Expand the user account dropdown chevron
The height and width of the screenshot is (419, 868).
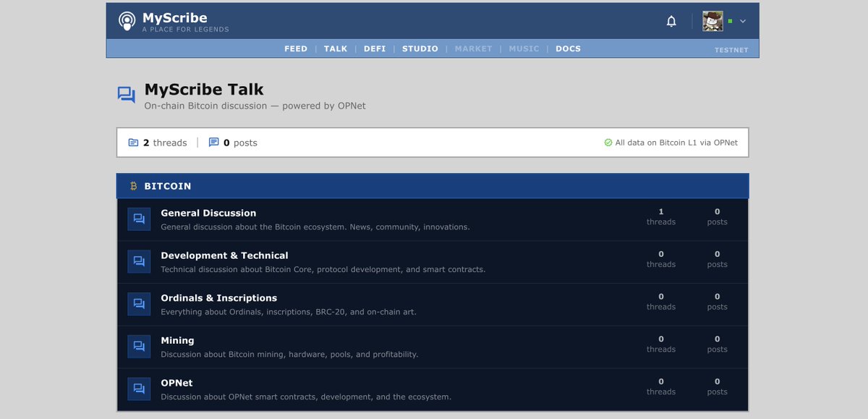[743, 21]
